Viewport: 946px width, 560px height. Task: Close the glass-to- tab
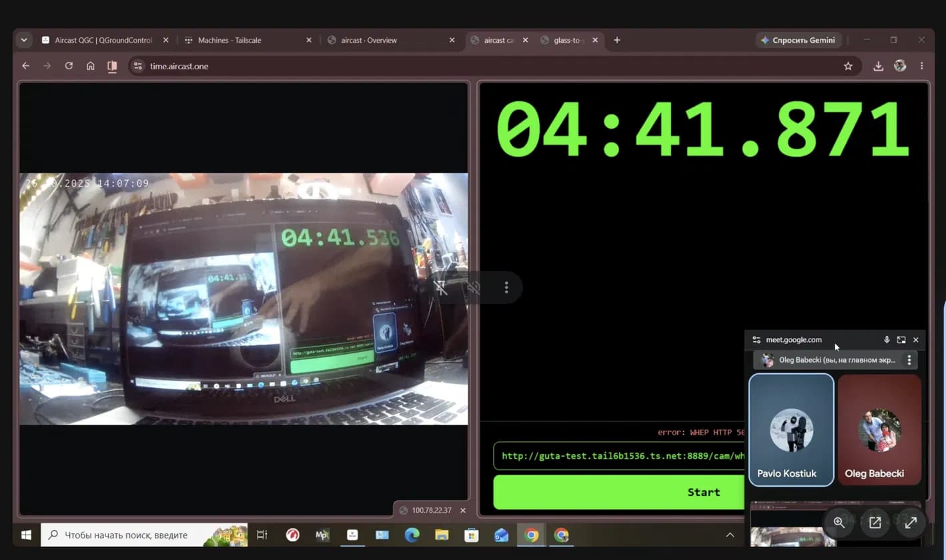tap(595, 40)
